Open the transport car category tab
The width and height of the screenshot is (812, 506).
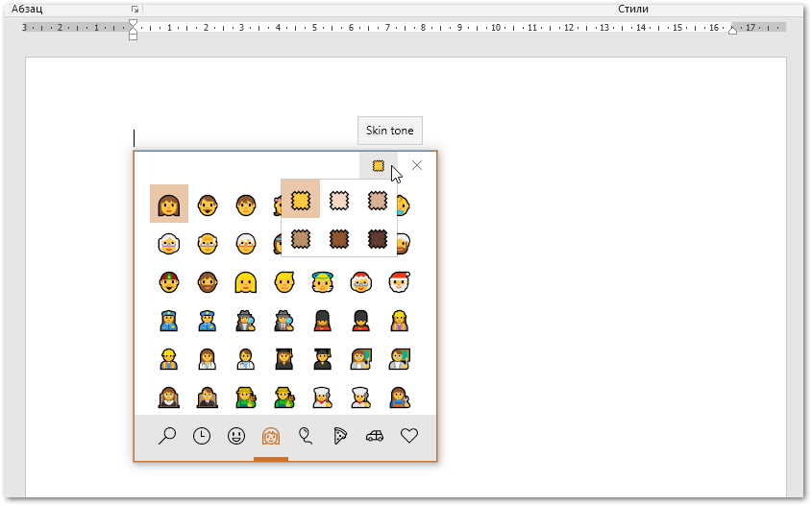(x=375, y=436)
